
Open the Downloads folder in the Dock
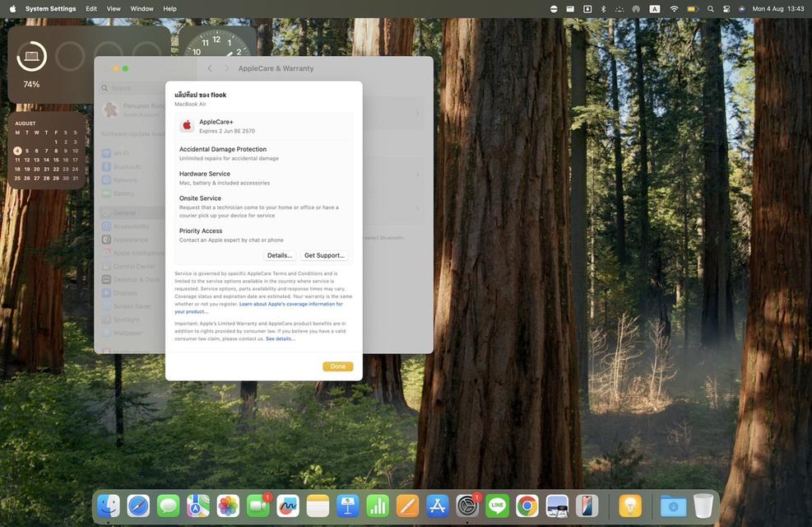coord(673,506)
